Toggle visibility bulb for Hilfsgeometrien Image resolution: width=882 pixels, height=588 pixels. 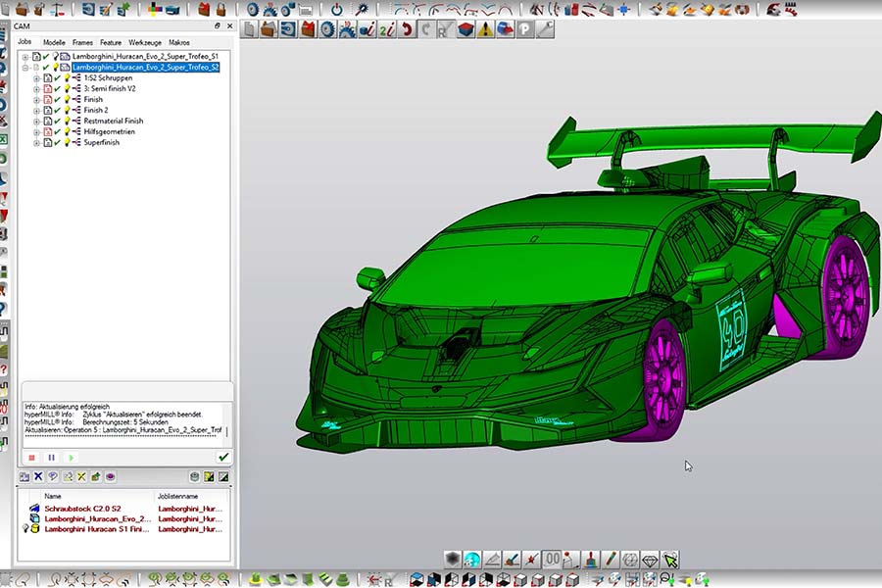67,131
